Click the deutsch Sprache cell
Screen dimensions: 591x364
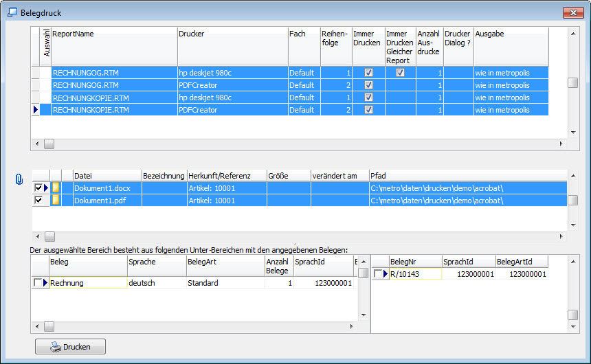(156, 283)
